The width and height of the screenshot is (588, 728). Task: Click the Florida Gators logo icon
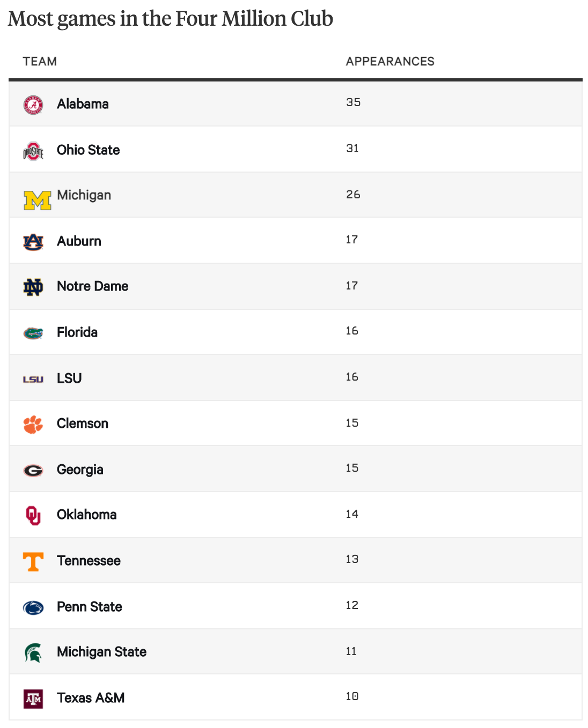coord(33,333)
